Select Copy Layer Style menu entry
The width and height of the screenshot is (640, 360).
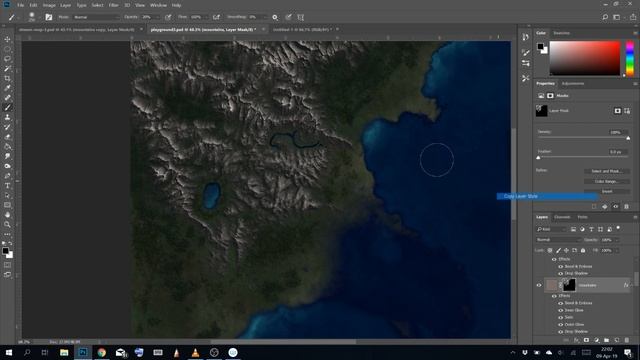point(547,196)
